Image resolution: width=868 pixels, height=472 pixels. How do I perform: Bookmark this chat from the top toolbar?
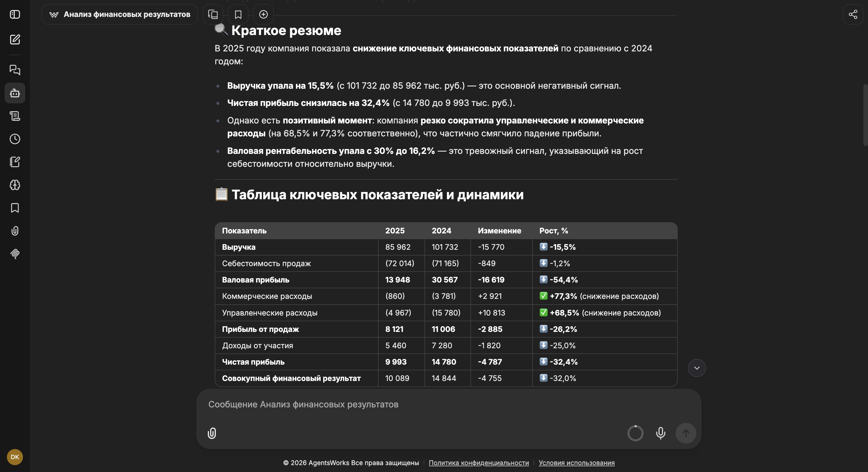click(x=238, y=14)
